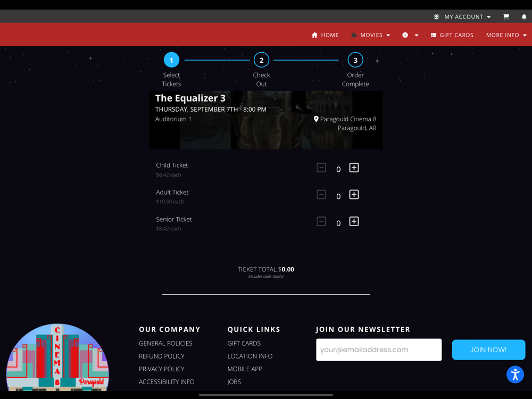Screen dimensions: 532x399
Task: Increase Adult Ticket quantity
Action: pos(354,194)
